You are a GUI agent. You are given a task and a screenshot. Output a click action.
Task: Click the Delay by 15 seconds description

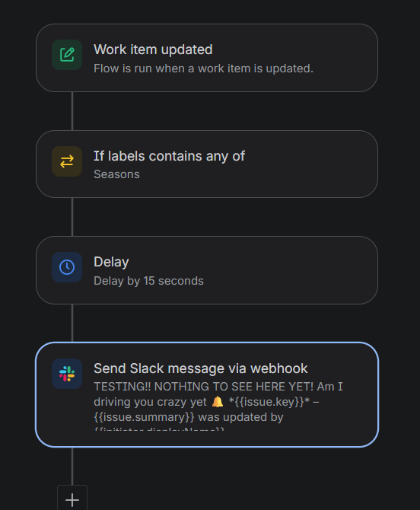148,281
